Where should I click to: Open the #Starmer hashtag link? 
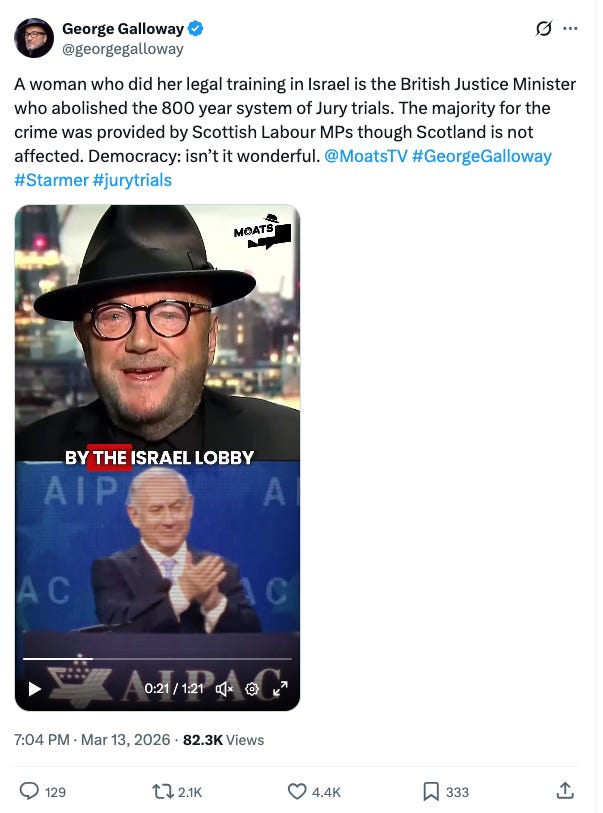click(51, 180)
